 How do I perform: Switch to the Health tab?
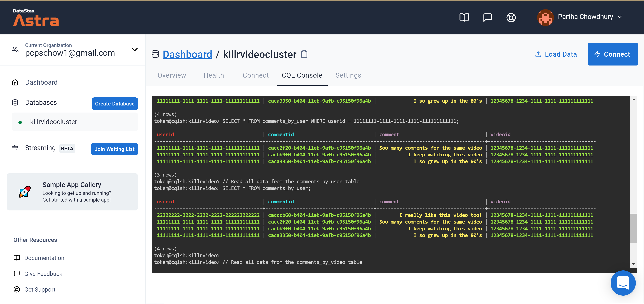tap(214, 75)
